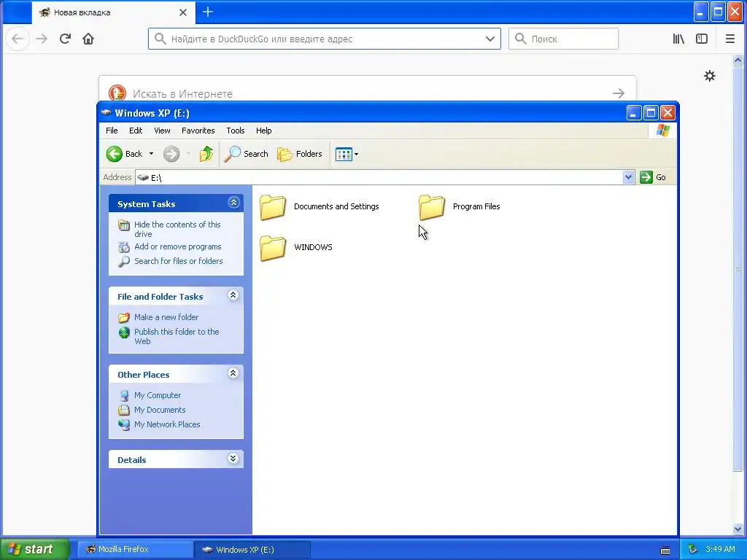Screen dimensions: 747x560
Task: Click Hide the contents of this drive
Action: pos(177,229)
